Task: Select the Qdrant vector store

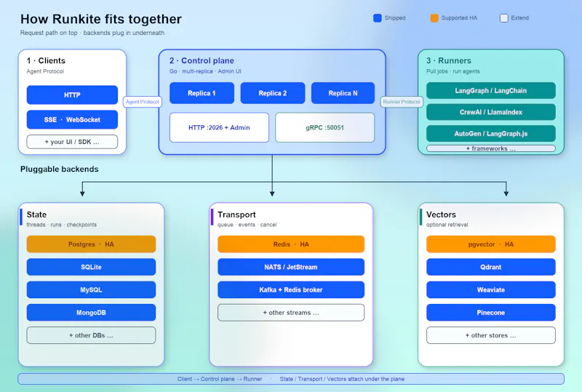Action: 490,267
